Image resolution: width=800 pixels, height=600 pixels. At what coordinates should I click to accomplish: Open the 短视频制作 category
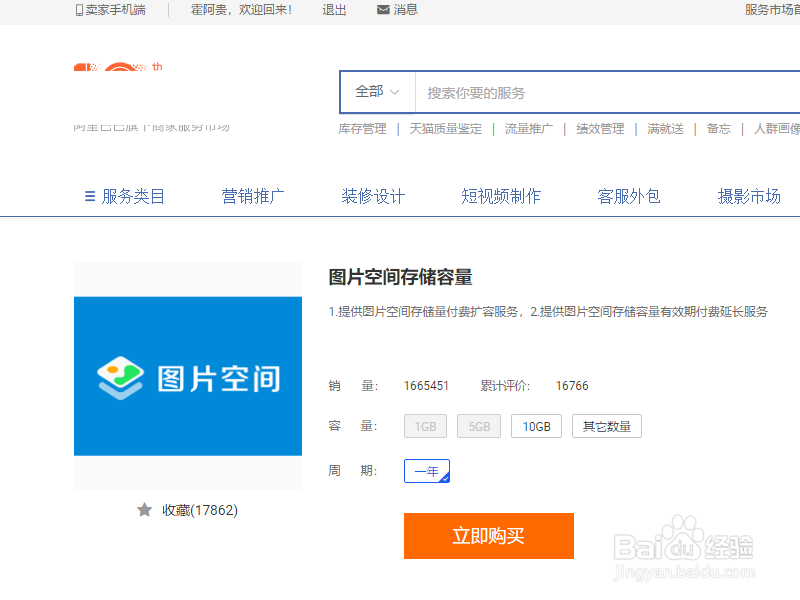coord(501,196)
